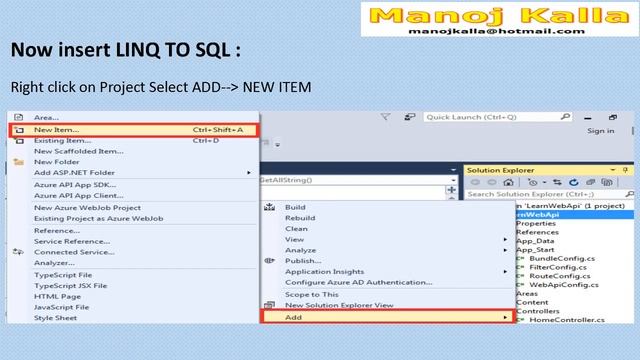This screenshot has height=360, width=640.
Task: Select Clean in the context menu
Action: coord(296,229)
